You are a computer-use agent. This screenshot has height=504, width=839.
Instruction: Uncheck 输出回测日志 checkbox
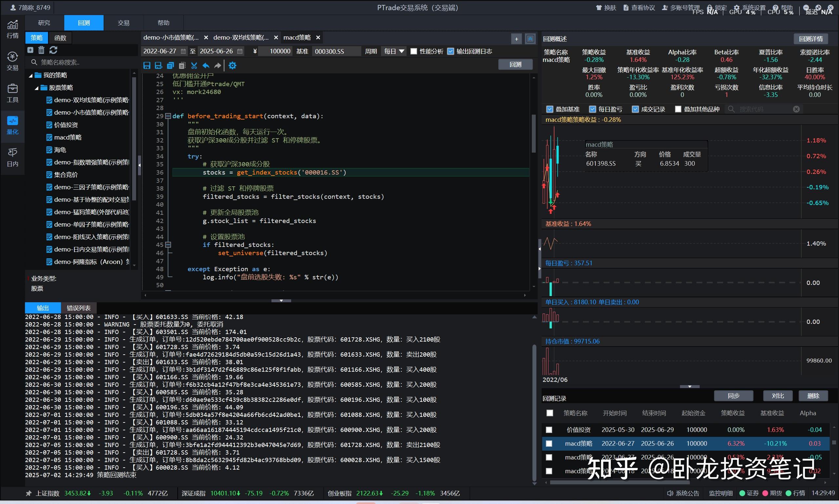[x=451, y=51]
